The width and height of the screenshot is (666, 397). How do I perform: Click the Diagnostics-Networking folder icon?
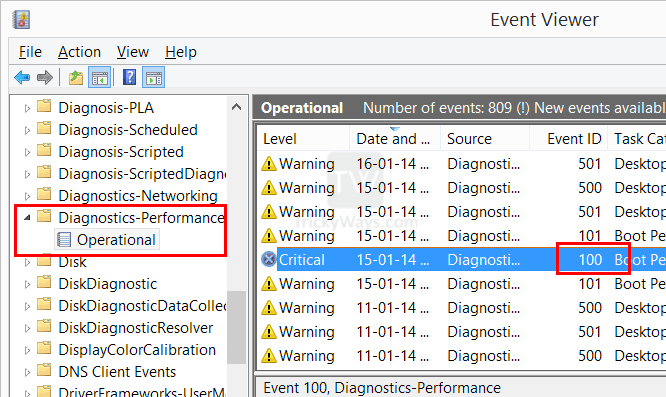pyautogui.click(x=44, y=194)
